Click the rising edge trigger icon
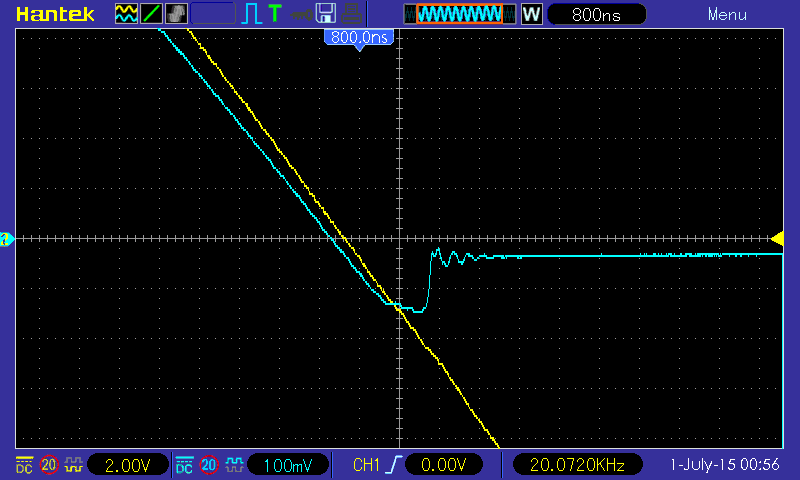 click(x=395, y=465)
